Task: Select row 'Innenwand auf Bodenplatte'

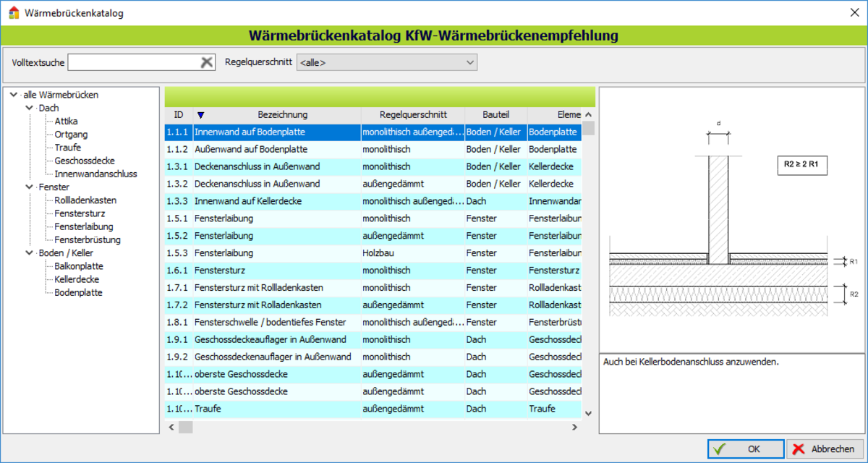Action: tap(373, 132)
